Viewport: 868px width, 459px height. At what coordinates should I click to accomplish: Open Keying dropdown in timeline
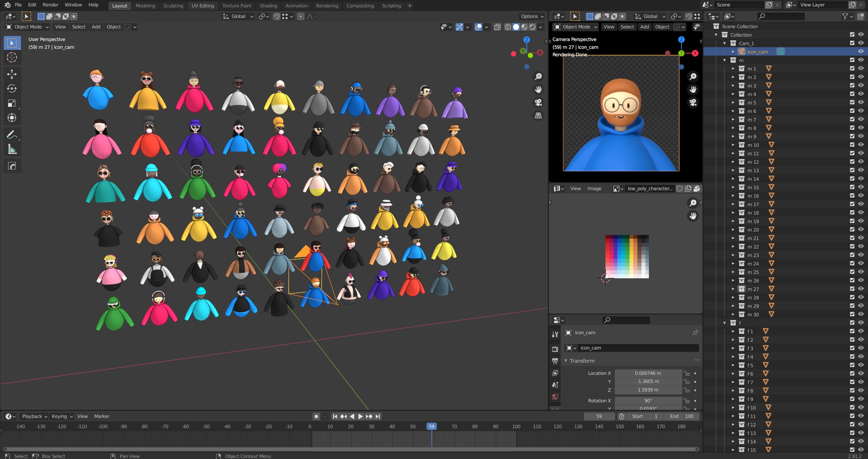(x=62, y=416)
